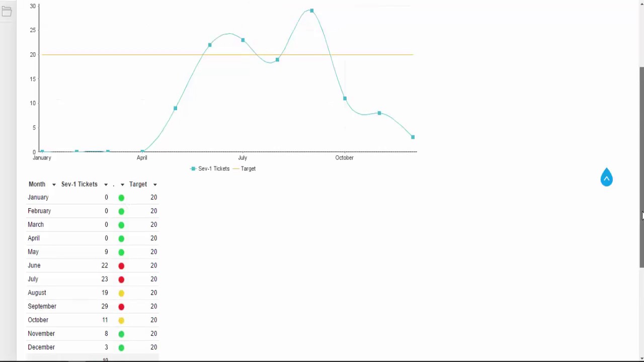
Task: Click the Target value 20 in January row
Action: click(153, 197)
